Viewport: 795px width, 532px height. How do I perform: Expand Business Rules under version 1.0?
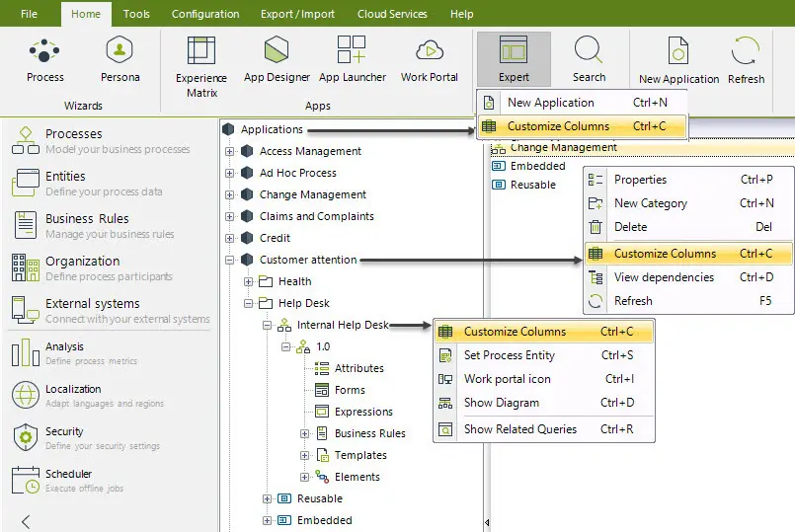point(305,433)
